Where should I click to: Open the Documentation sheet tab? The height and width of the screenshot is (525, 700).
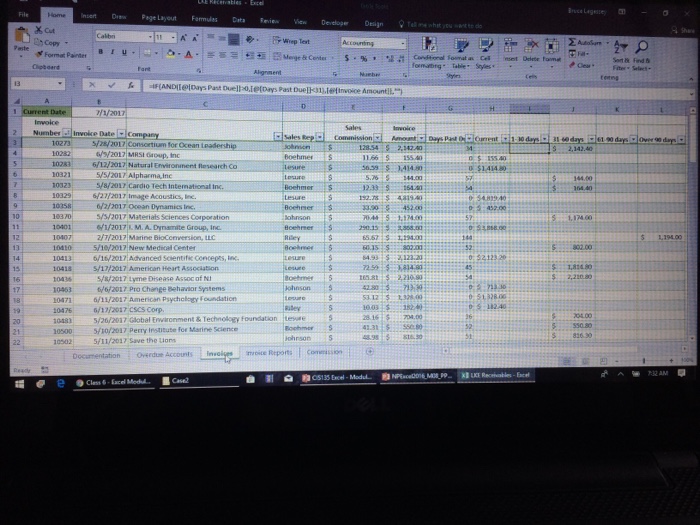click(96, 355)
